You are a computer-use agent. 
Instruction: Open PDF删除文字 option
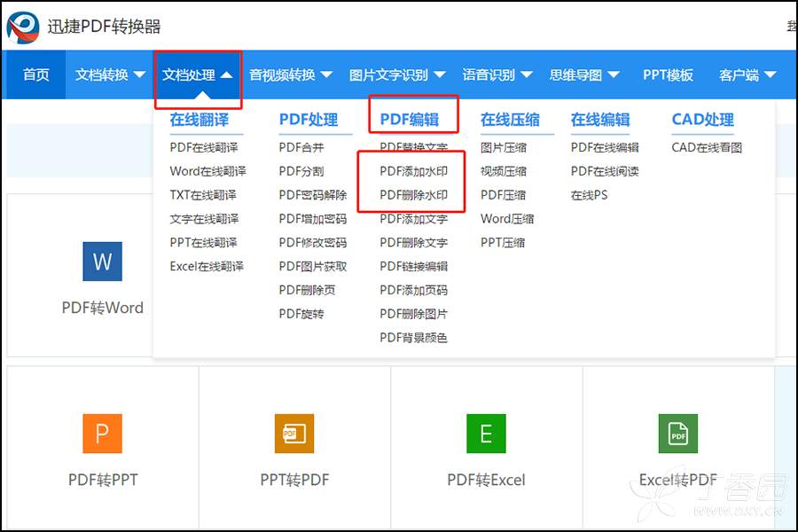click(x=413, y=242)
